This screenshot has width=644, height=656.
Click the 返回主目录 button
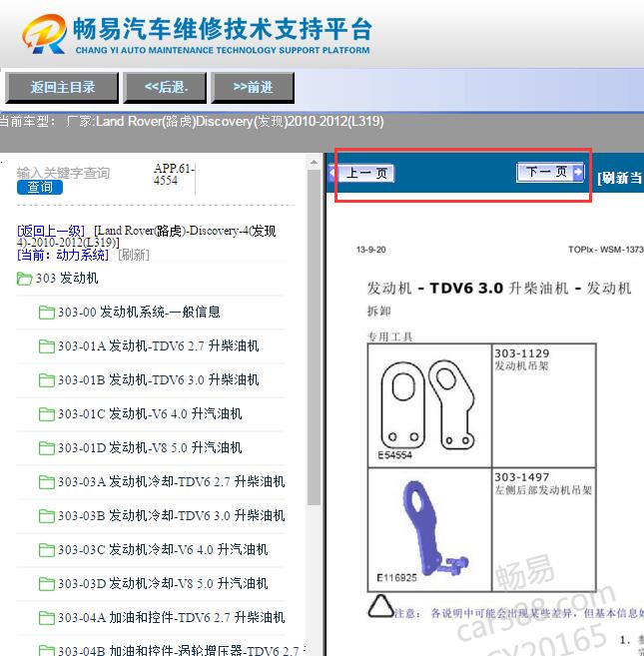pyautogui.click(x=62, y=88)
